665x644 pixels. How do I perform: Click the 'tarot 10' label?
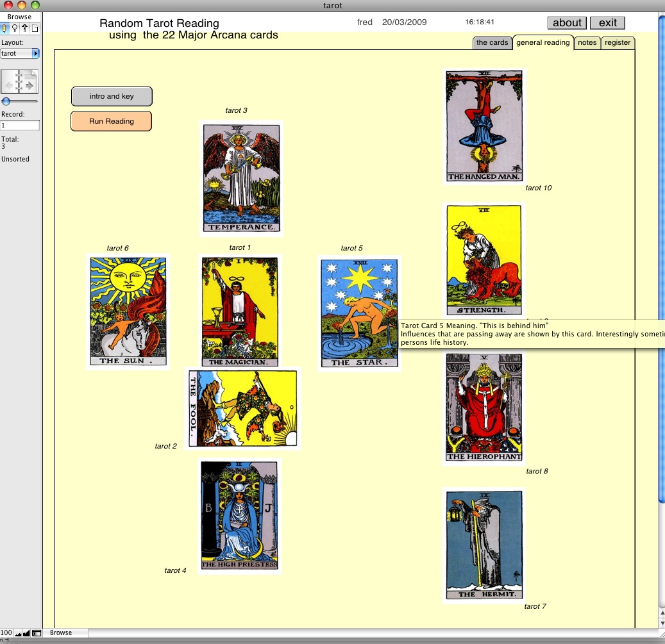click(x=538, y=188)
